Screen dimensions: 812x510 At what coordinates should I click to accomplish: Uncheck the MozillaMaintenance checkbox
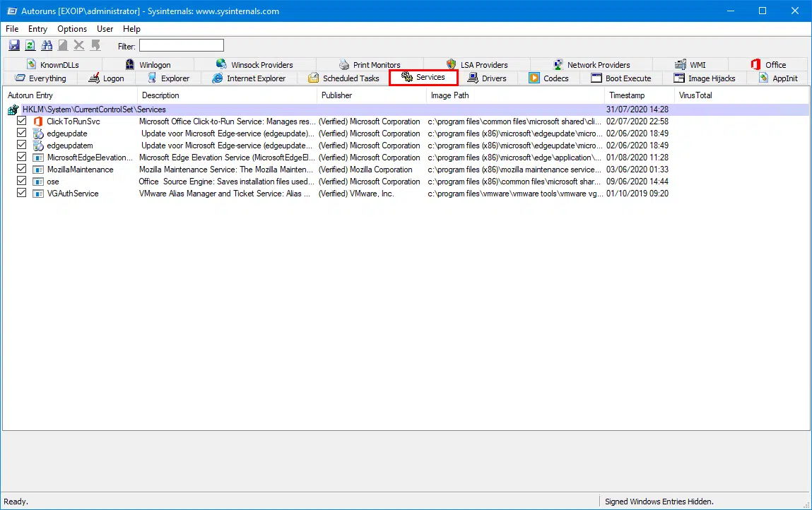tap(21, 168)
